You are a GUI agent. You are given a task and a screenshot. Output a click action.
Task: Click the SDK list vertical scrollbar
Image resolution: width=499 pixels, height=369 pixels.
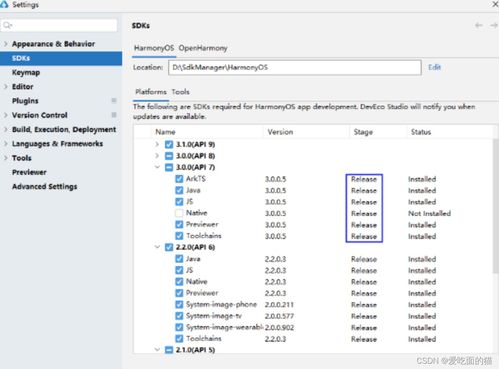click(x=496, y=207)
